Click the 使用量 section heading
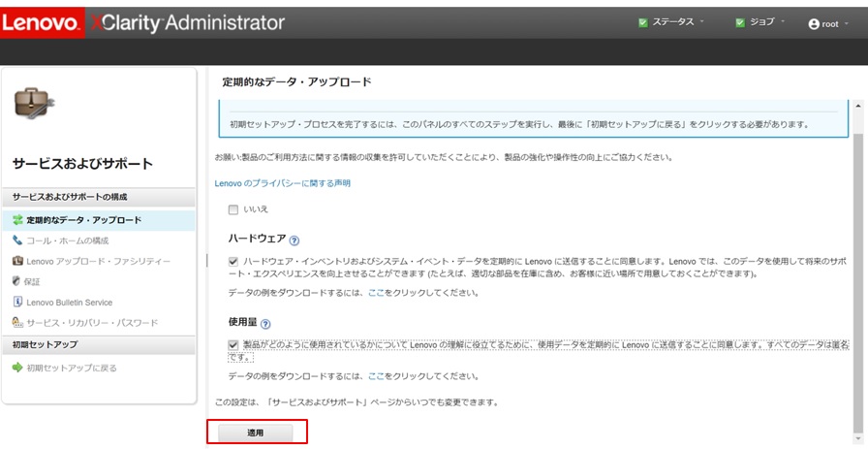 pos(242,322)
